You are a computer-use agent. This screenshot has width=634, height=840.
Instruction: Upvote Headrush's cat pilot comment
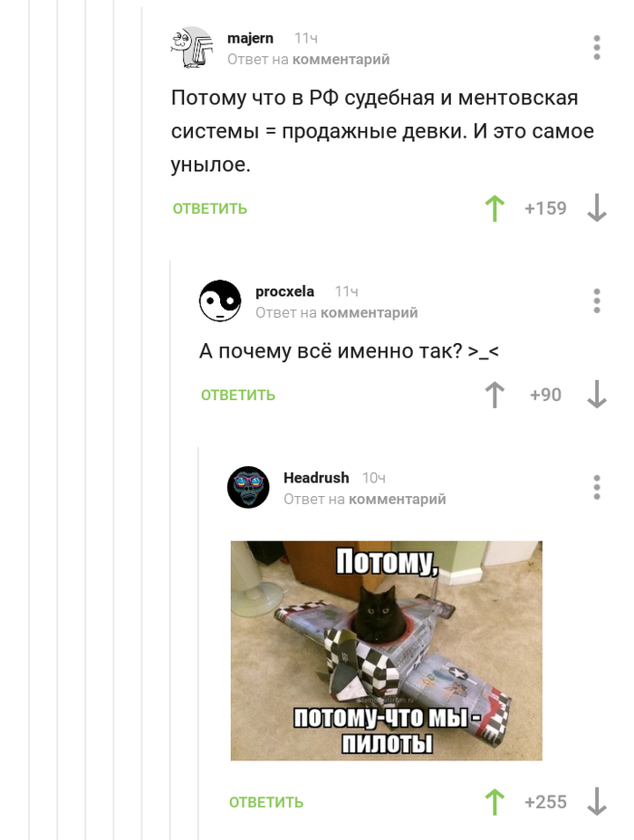point(495,802)
